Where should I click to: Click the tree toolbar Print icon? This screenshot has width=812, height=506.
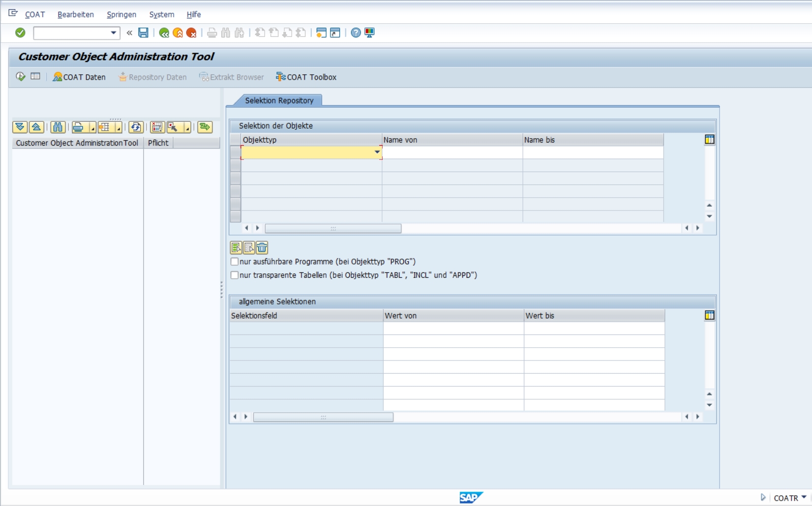click(x=78, y=127)
